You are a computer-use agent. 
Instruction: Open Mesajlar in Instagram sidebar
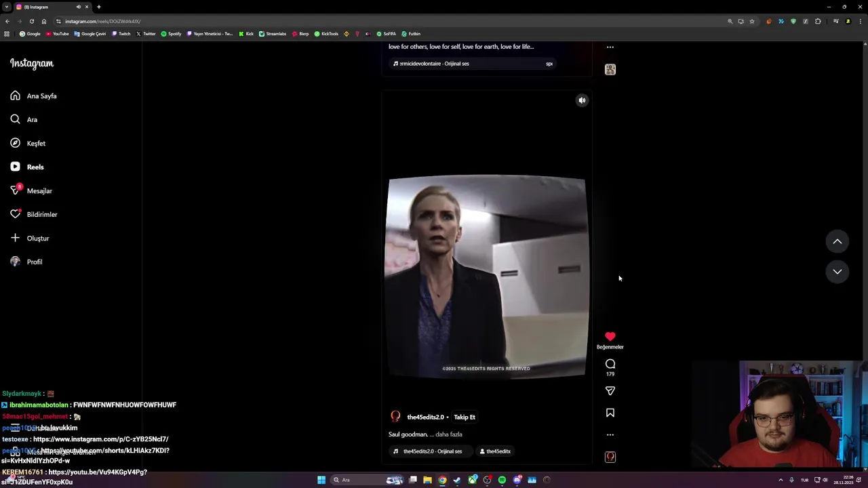tap(31, 190)
